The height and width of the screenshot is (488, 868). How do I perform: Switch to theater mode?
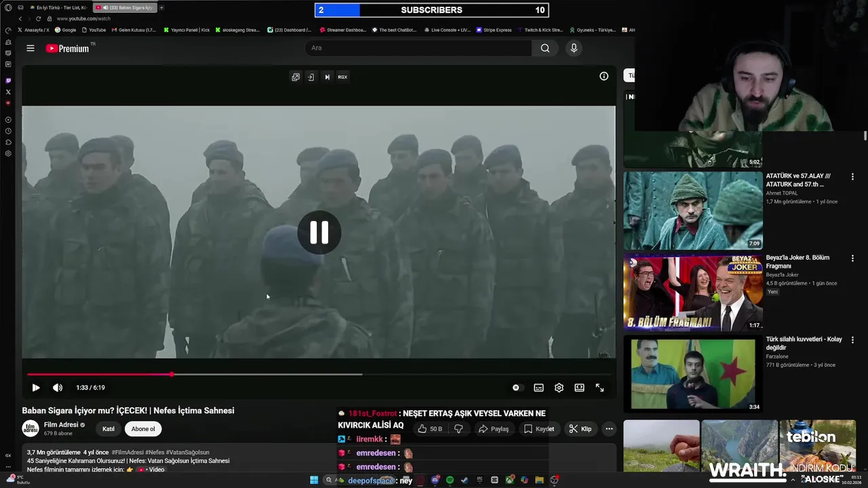coord(579,388)
